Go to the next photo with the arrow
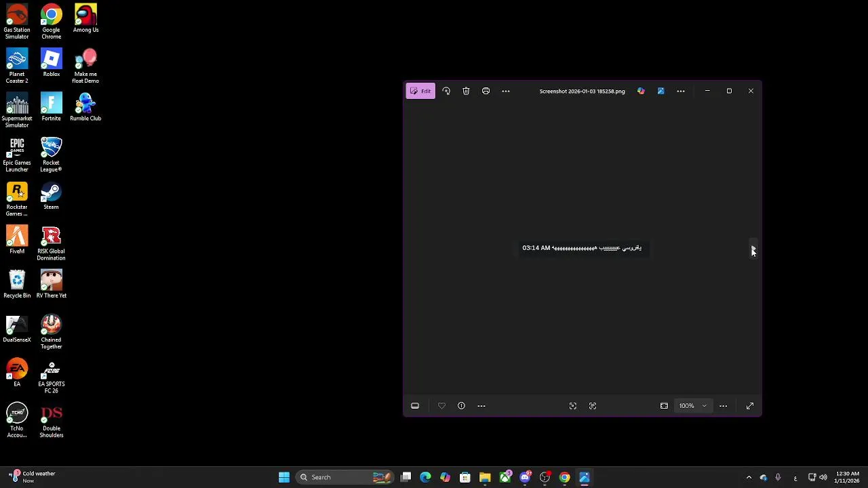The height and width of the screenshot is (488, 868). point(753,248)
